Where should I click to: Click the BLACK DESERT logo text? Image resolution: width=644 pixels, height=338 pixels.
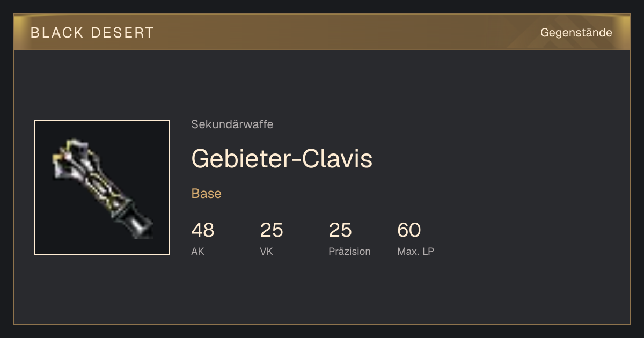[92, 33]
